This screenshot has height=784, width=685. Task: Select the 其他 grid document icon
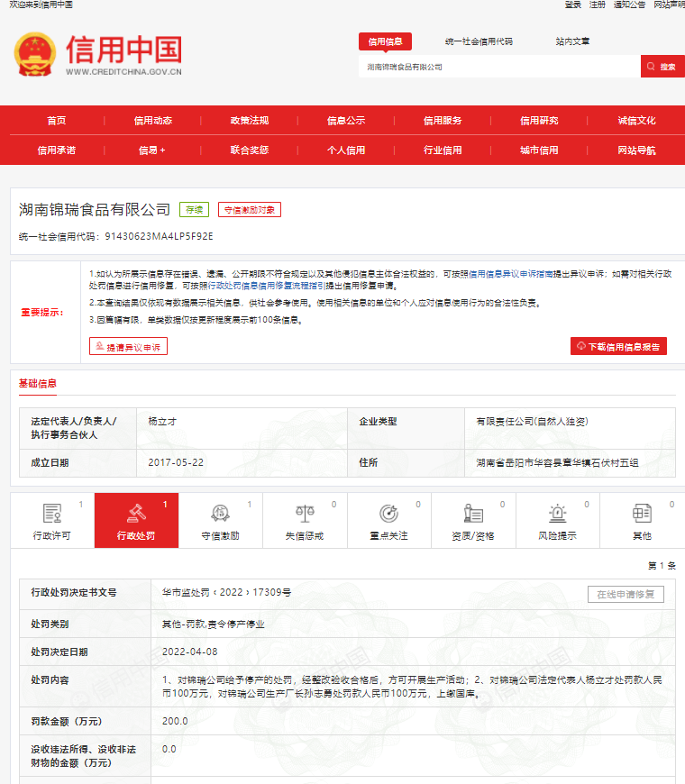pyautogui.click(x=642, y=513)
